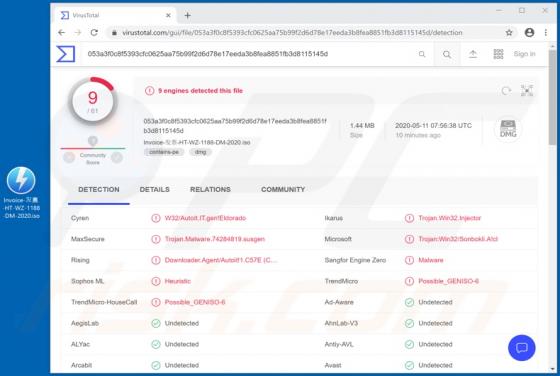Click TrendMicro Possible_GENISO-6 result
This screenshot has height=376, width=560.
coord(449,281)
